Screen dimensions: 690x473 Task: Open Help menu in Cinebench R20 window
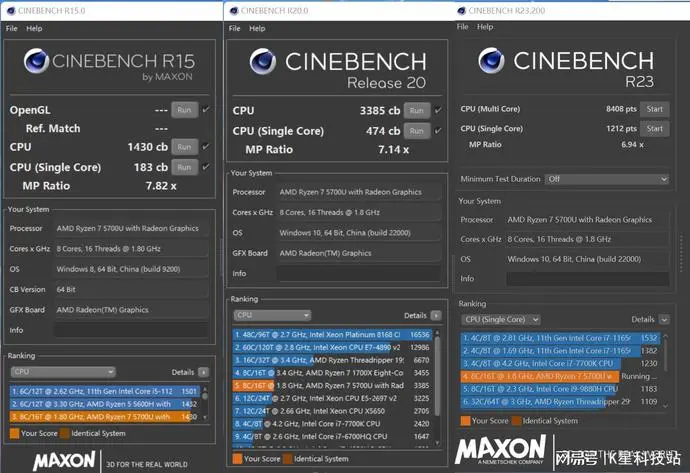click(257, 29)
